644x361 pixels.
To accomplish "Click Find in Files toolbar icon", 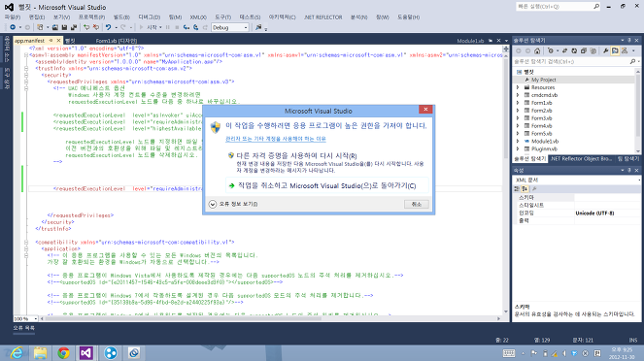I will coord(258,27).
